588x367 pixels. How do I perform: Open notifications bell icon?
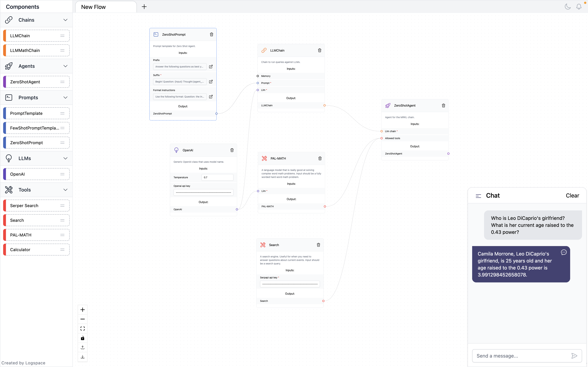(579, 7)
